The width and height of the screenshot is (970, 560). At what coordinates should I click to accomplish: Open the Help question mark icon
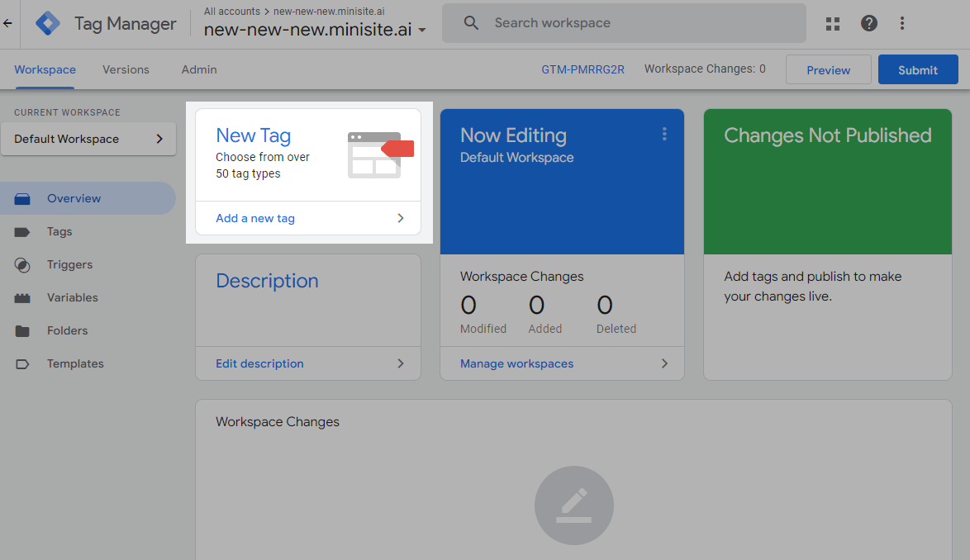(x=869, y=23)
